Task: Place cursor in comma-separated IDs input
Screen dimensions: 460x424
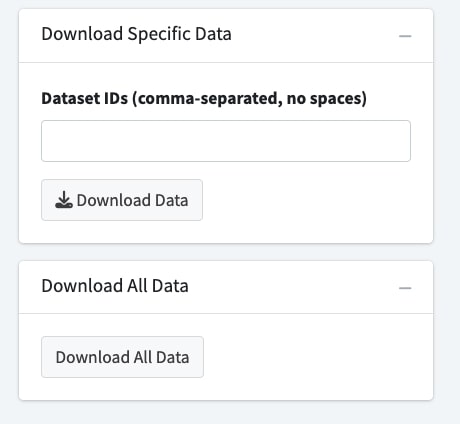Action: point(226,141)
